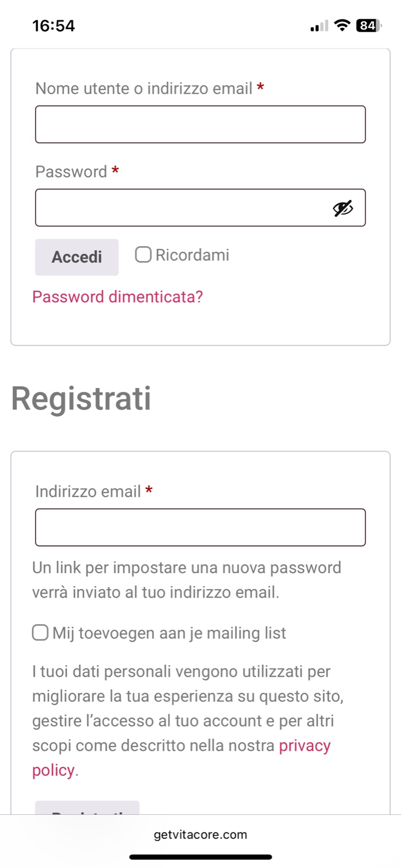Click inside the Password input field
This screenshot has height=868, width=401.
pos(181,208)
